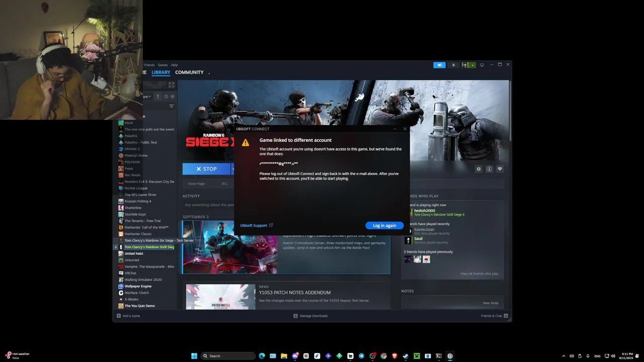Select PAYDAY 2 in the library list
Viewport: 644px width, 362px height.
point(132,149)
